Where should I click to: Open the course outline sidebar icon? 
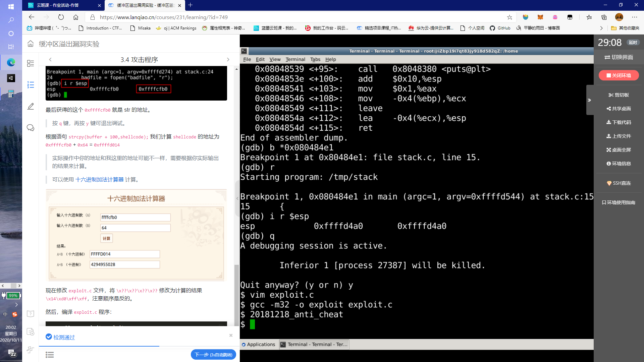click(31, 63)
